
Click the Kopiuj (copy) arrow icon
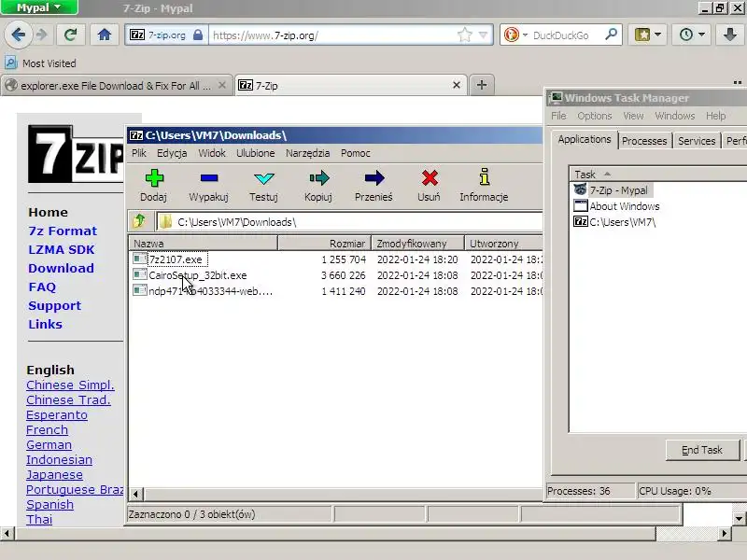318,178
